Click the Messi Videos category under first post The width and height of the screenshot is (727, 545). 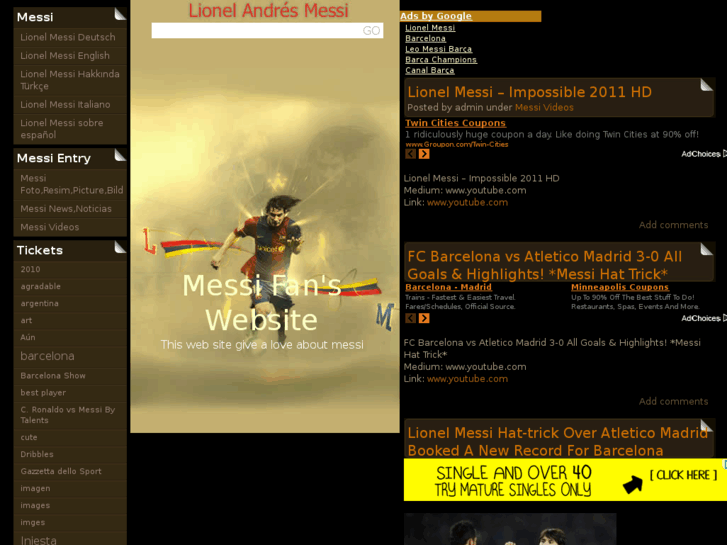pyautogui.click(x=544, y=108)
